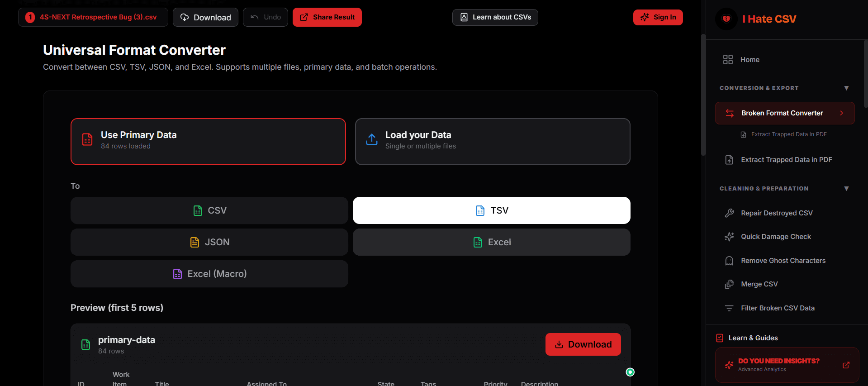The height and width of the screenshot is (386, 868).
Task: Open Learn about CSVs
Action: pyautogui.click(x=495, y=17)
